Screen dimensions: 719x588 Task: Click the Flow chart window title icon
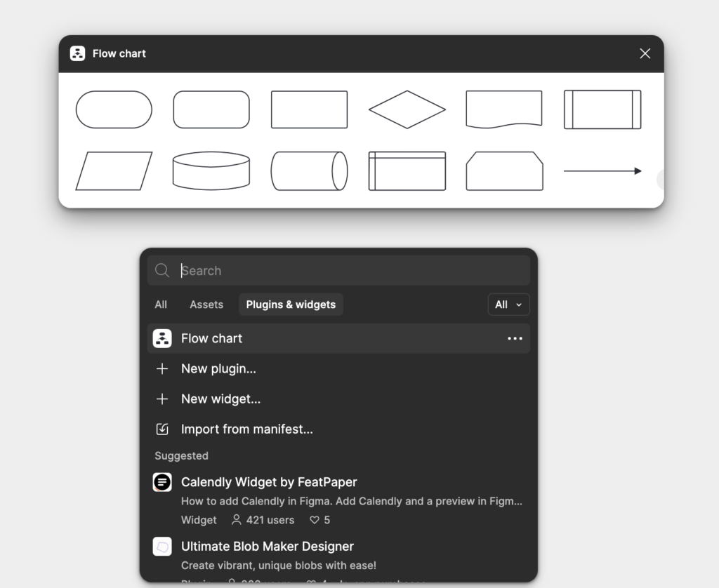(x=77, y=53)
